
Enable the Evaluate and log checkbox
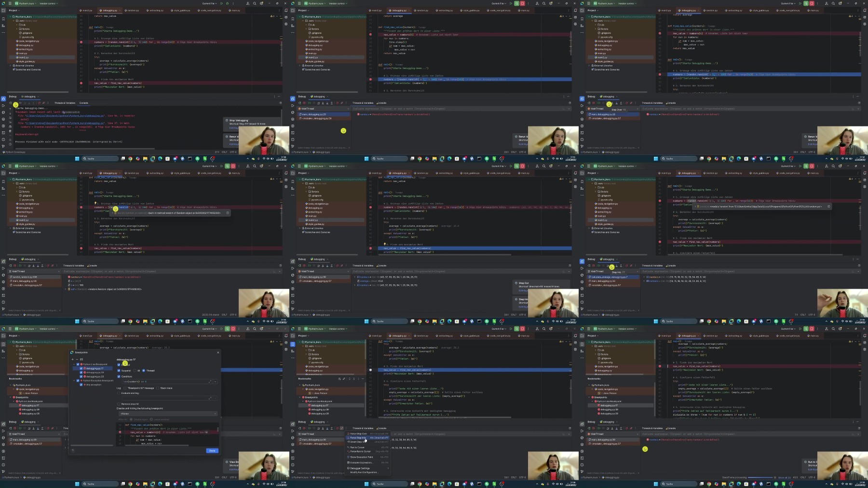pos(119,393)
